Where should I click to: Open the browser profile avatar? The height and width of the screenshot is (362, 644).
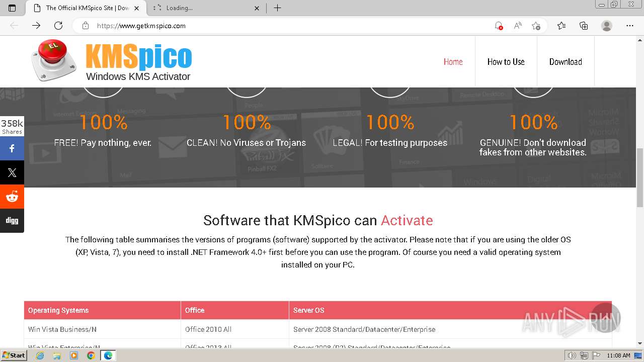pos(607,26)
